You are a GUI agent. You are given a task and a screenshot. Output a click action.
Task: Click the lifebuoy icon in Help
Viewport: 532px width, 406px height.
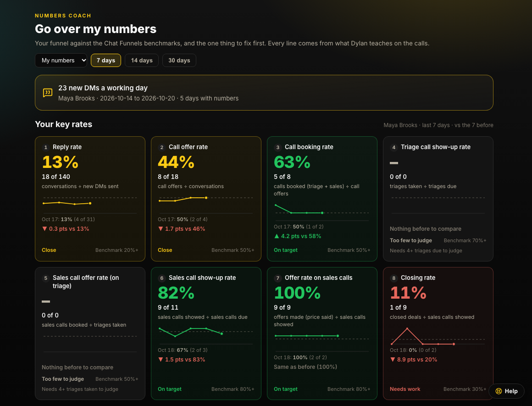click(499, 391)
